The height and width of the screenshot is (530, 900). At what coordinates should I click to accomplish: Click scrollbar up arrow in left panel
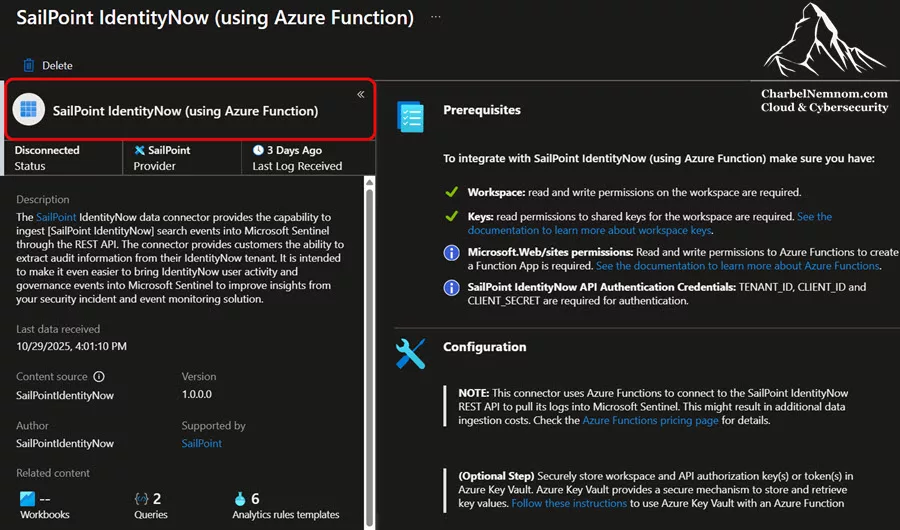(x=370, y=182)
